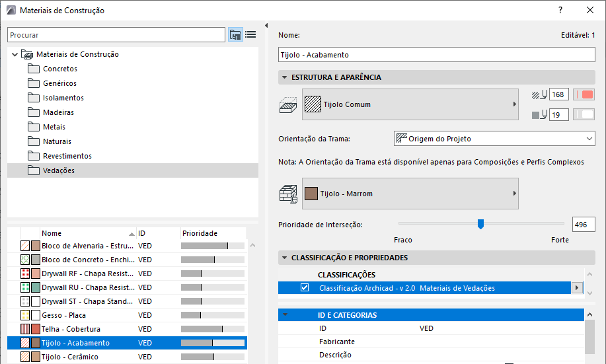Click intersection priority value field 496

(584, 225)
